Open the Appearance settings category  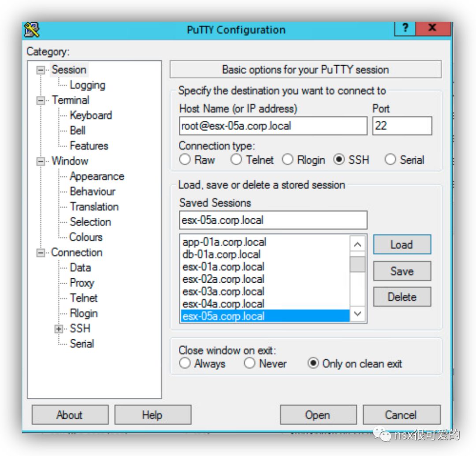tap(97, 176)
